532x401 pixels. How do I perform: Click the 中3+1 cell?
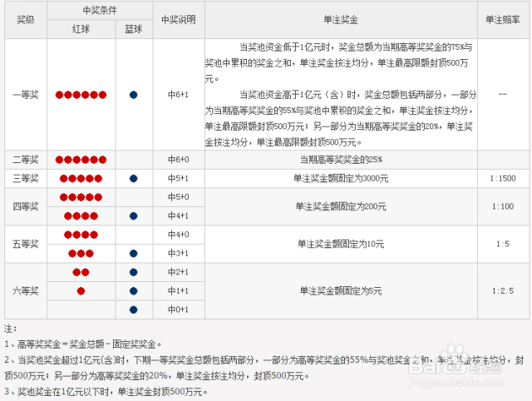point(179,253)
